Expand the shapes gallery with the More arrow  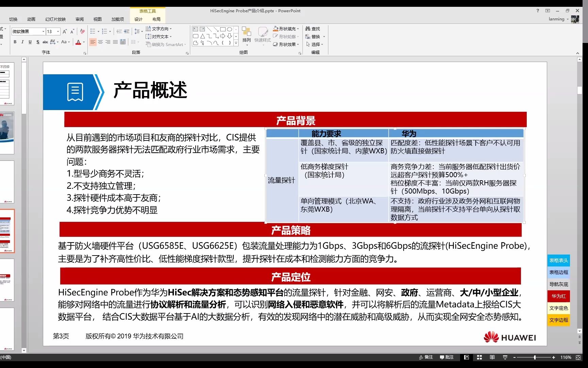click(x=236, y=43)
